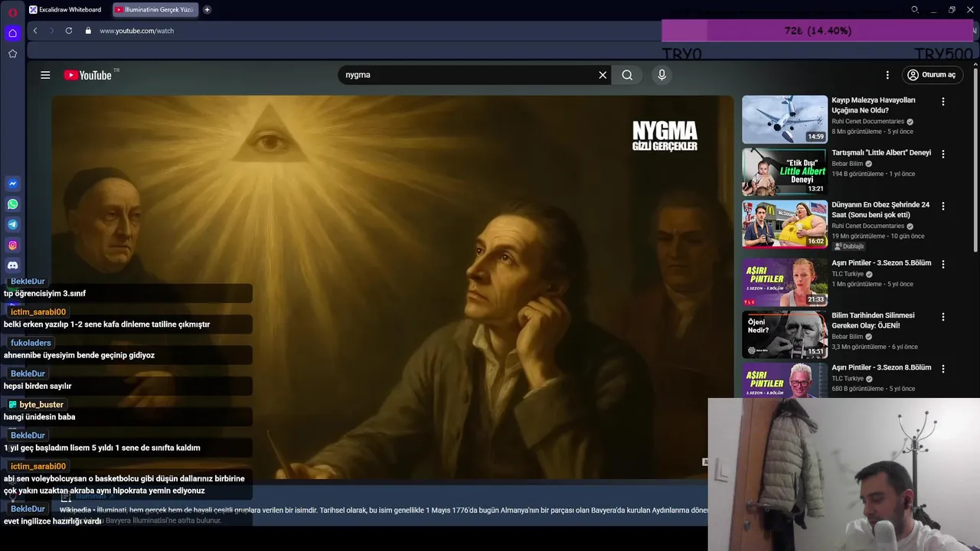The image size is (980, 551).
Task: Click the Oturum aç sign-in button
Action: pyautogui.click(x=932, y=75)
